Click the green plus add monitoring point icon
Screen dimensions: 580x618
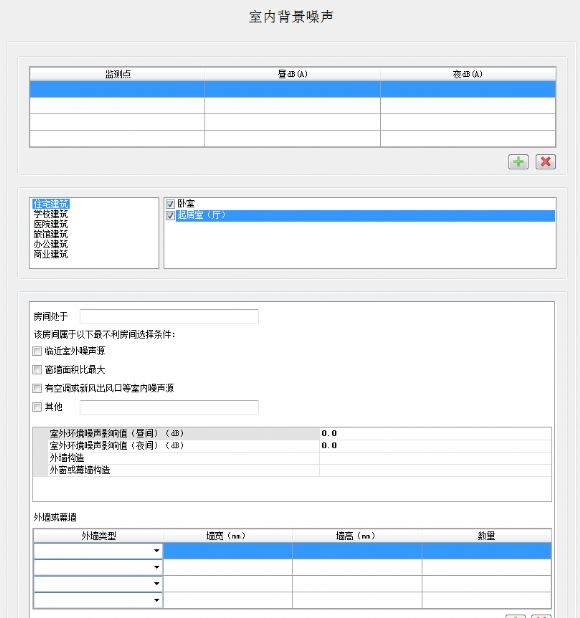[518, 162]
